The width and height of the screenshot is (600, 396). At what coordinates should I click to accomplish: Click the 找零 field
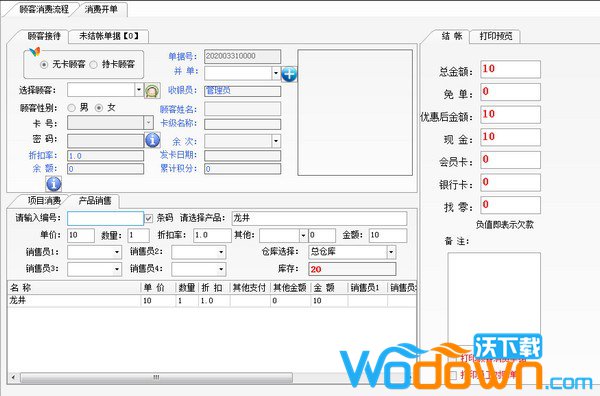(510, 205)
